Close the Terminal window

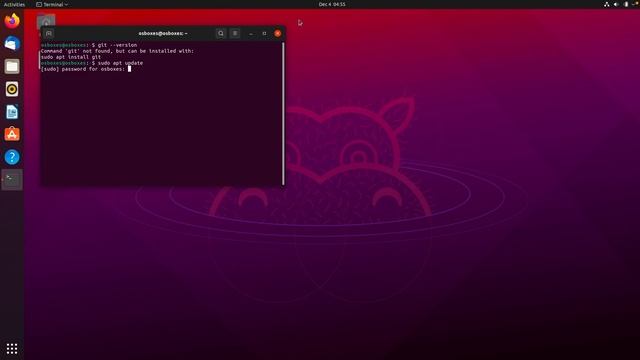click(x=278, y=33)
